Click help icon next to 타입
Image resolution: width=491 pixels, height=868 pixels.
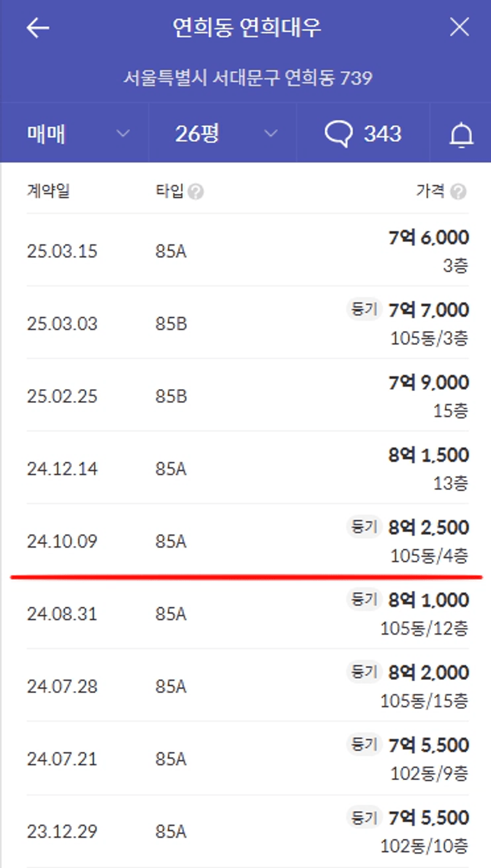point(196,192)
